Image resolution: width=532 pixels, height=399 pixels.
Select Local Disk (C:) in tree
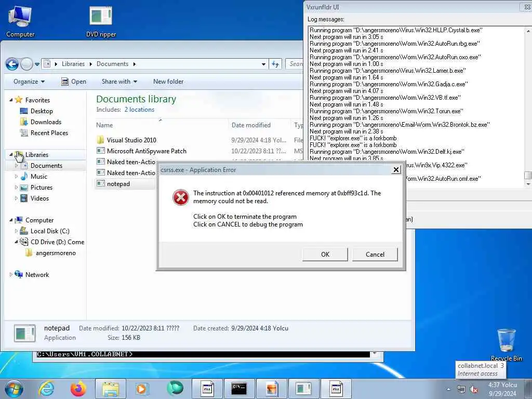click(50, 231)
